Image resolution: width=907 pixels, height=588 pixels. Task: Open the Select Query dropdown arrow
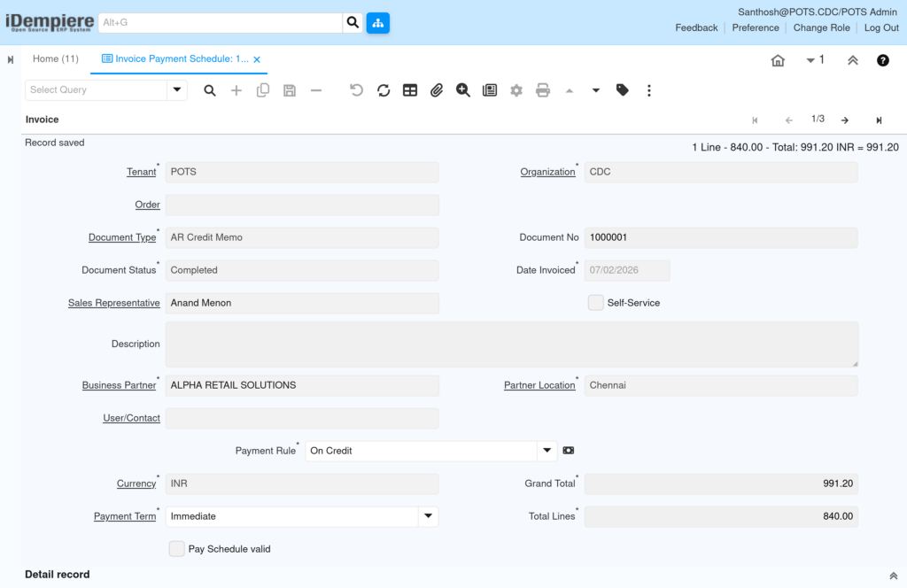[x=177, y=90]
